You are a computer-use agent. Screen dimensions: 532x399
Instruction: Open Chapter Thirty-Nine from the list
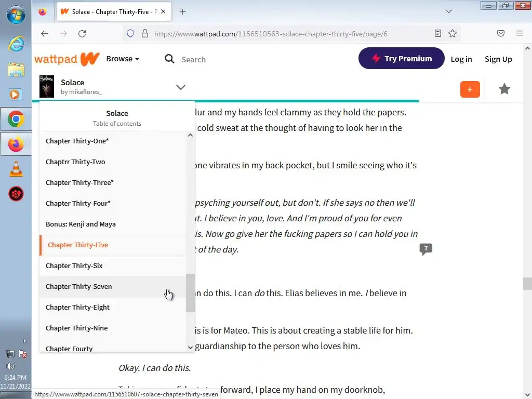point(113,328)
